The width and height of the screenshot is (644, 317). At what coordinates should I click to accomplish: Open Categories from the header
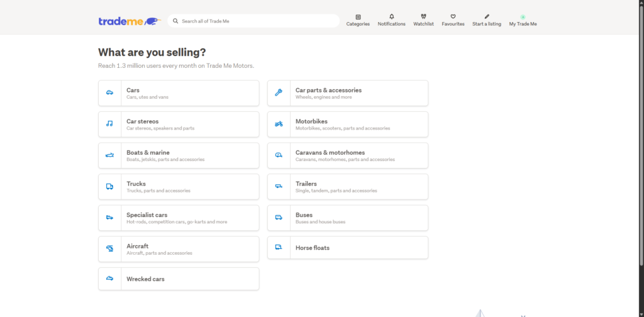coord(358,21)
